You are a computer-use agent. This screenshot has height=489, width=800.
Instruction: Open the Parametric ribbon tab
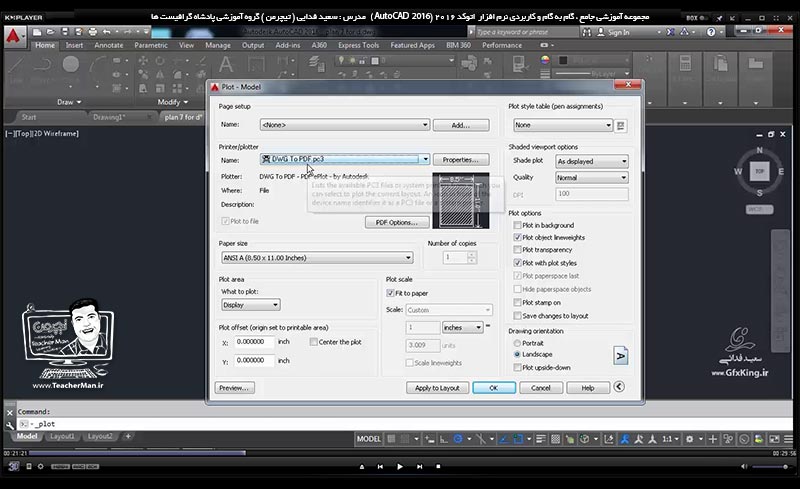click(151, 45)
